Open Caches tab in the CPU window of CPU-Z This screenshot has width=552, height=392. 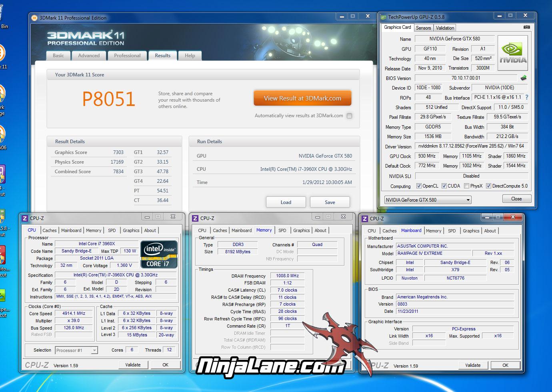pos(50,230)
